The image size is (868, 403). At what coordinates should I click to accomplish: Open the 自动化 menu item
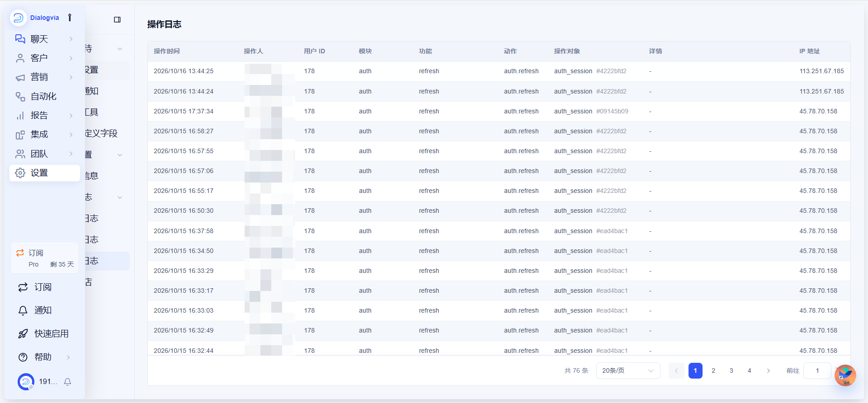coord(45,96)
